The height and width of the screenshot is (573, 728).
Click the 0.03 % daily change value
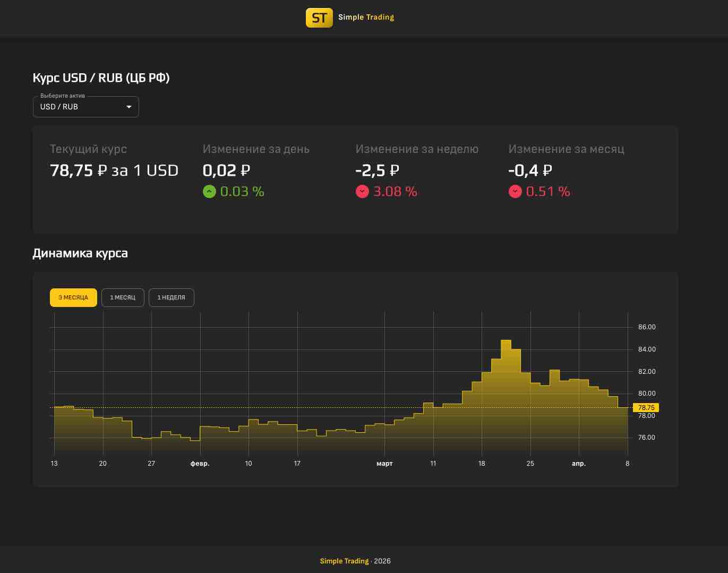(242, 191)
